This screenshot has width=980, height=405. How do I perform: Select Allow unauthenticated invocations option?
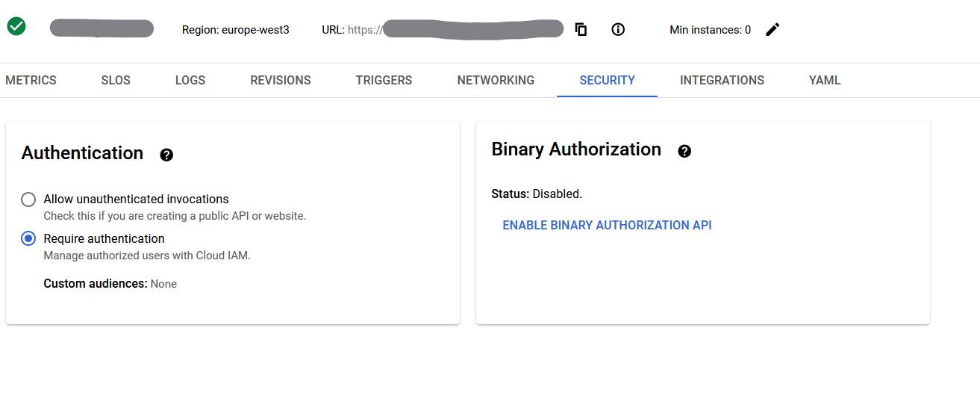click(x=28, y=200)
